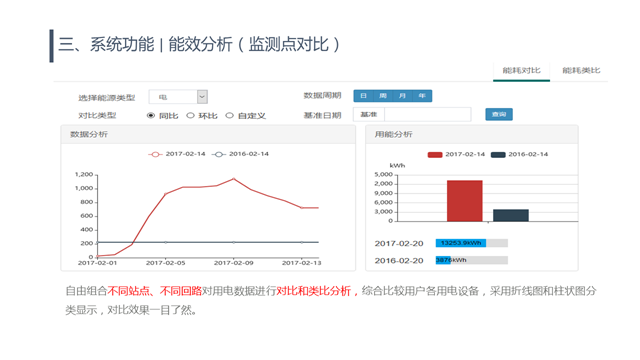
Task: Click the 查询 query button
Action: [499, 114]
